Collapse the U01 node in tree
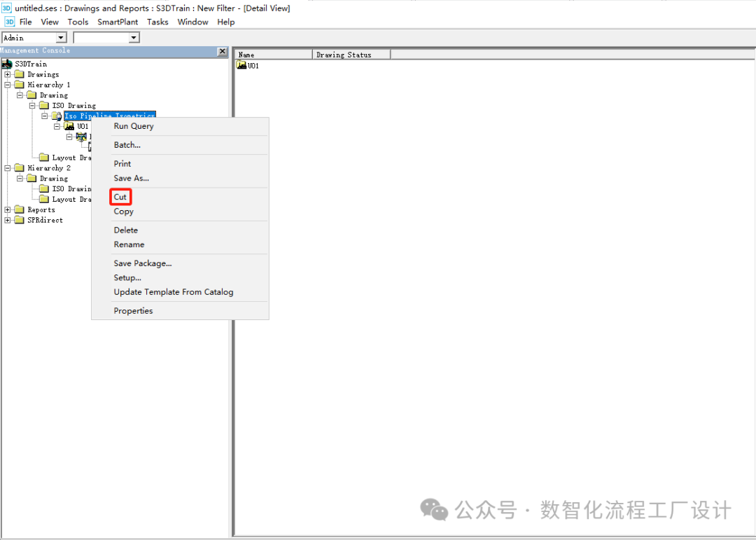Image resolution: width=756 pixels, height=540 pixels. 57,127
